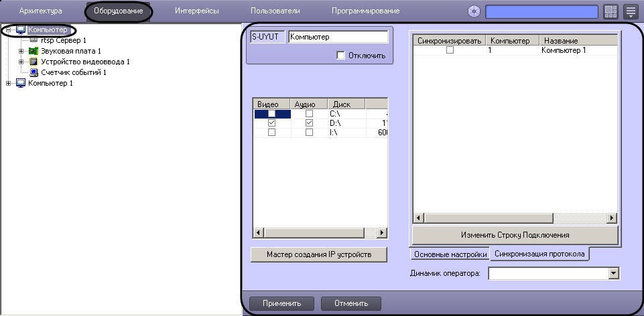Select the Счетчик событий 1 icon
This screenshot has height=316, width=644.
click(34, 72)
